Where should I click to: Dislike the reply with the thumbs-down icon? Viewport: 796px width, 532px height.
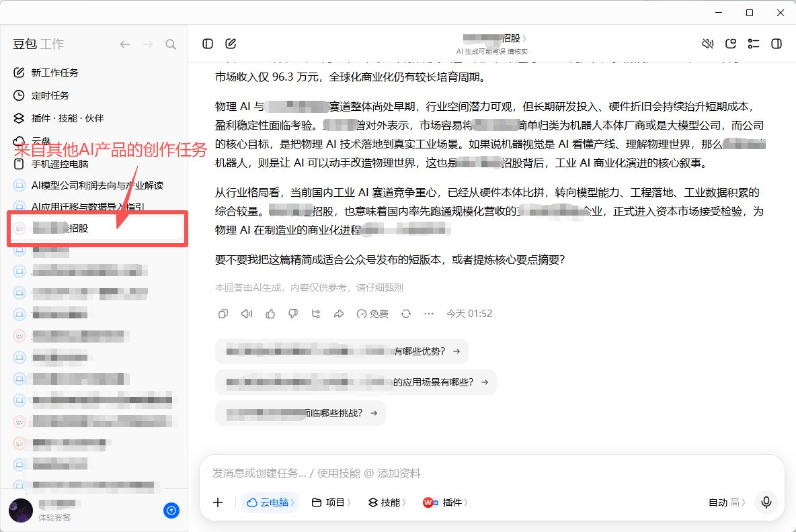click(293, 314)
